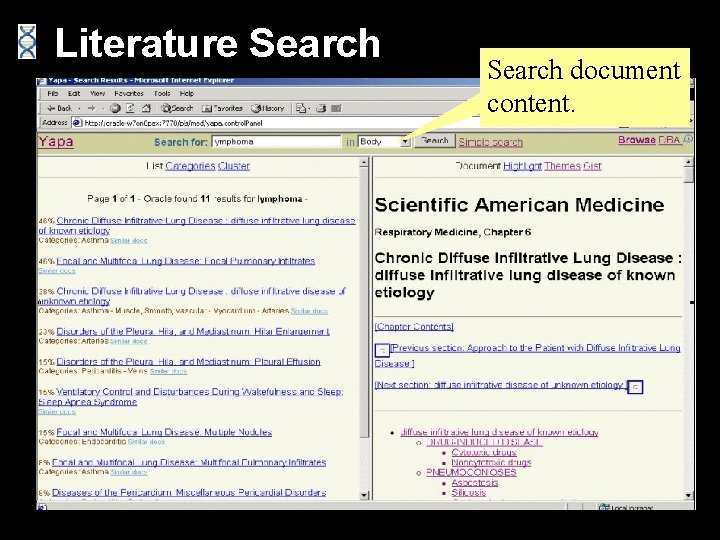Click the document pane scroll-down arrow
This screenshot has height=540, width=720.
(x=688, y=495)
